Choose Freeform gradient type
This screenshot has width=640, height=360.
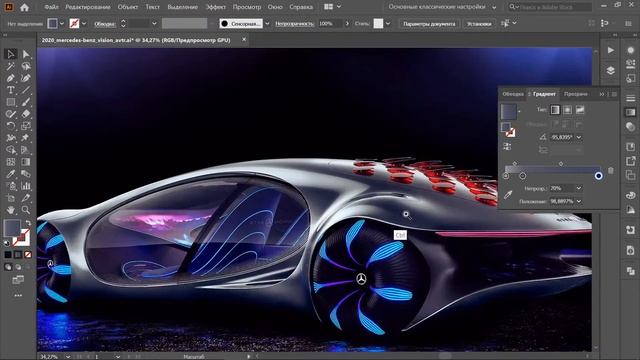pyautogui.click(x=580, y=109)
